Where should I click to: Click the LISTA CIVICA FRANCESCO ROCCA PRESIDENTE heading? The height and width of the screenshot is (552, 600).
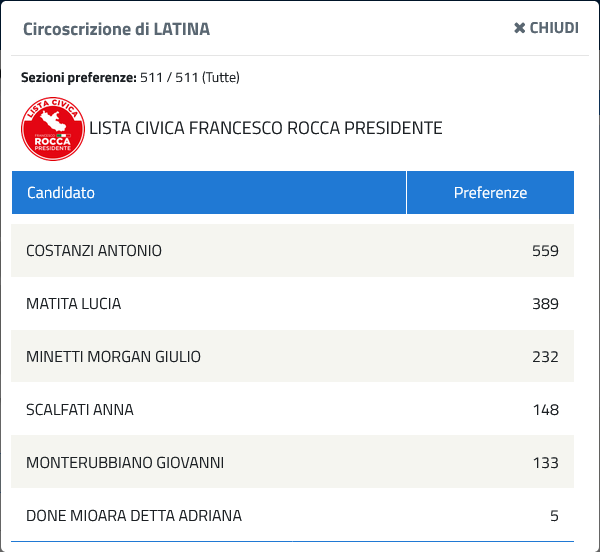coord(266,128)
